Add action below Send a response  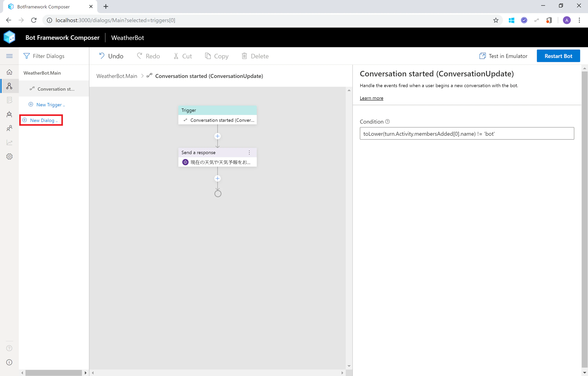coord(217,178)
